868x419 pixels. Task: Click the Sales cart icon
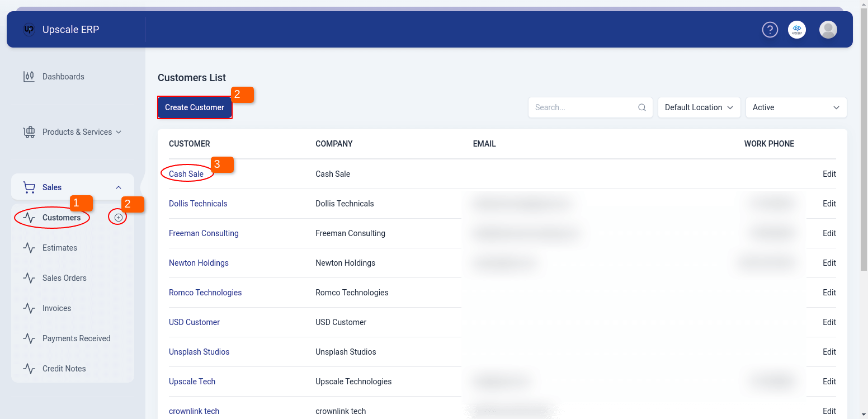coord(29,187)
